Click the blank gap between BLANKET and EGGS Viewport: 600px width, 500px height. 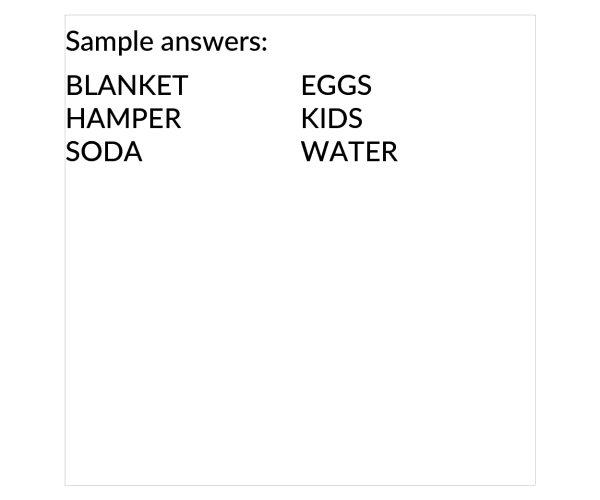coord(245,85)
